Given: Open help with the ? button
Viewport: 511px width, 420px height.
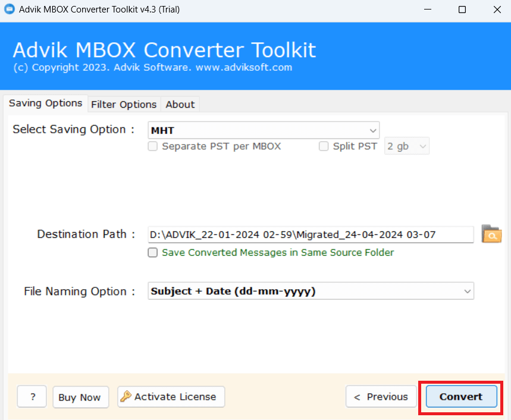Looking at the screenshot, I should [x=32, y=397].
